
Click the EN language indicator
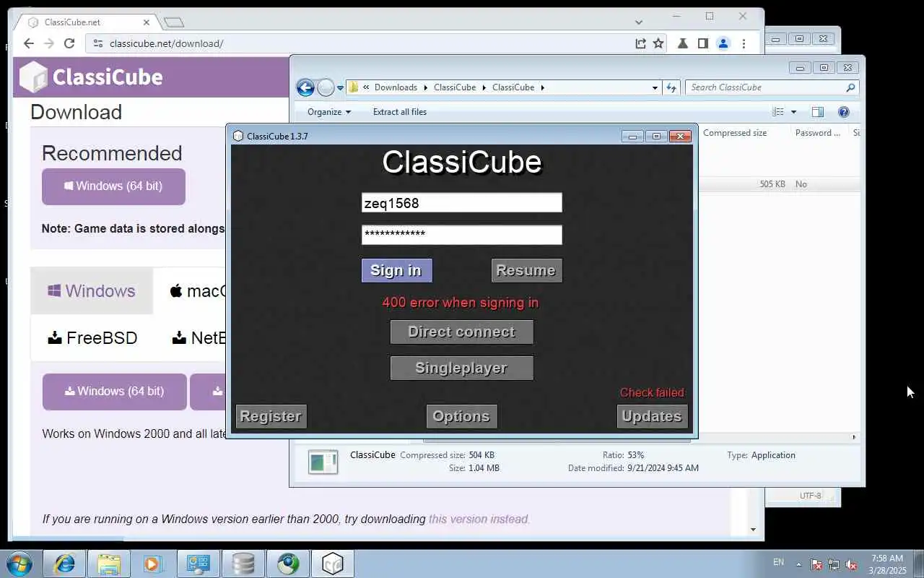click(x=778, y=562)
